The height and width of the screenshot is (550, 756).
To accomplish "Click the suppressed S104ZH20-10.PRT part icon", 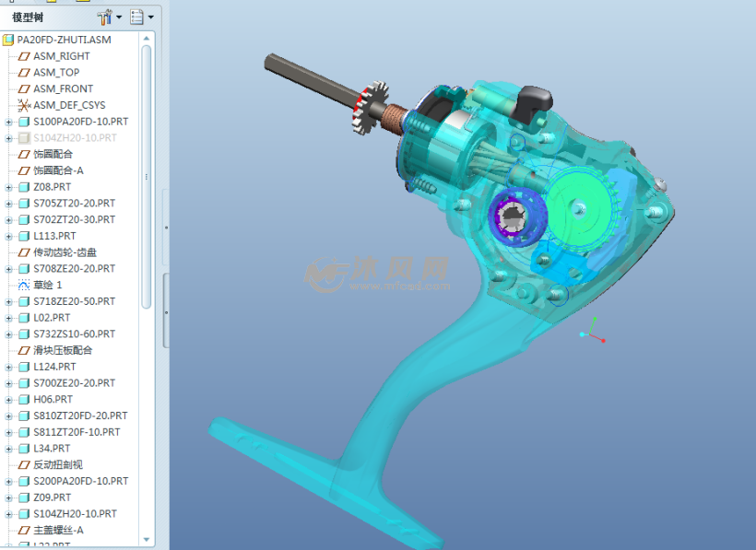I will point(24,138).
